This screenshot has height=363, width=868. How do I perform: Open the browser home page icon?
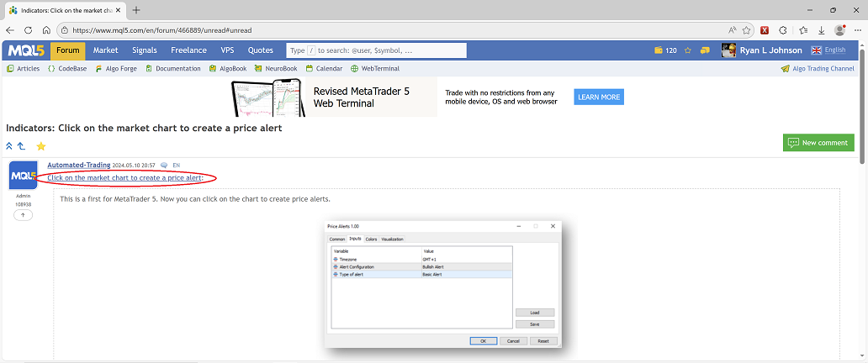click(x=46, y=30)
